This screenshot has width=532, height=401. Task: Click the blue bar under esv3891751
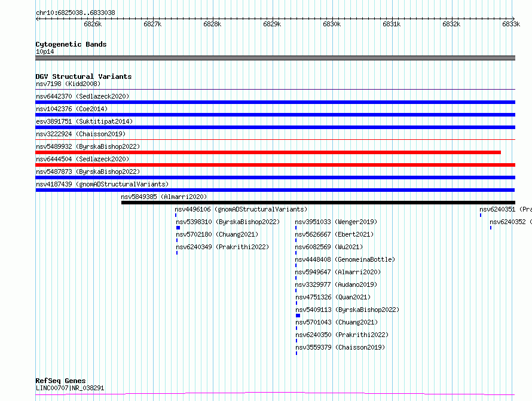(275, 127)
